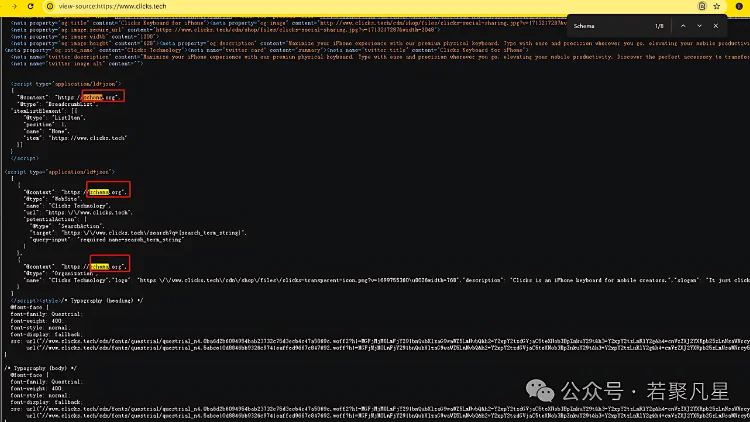The height and width of the screenshot is (422, 750).
Task: Open the og:image clicks-social-sharing.jpg link
Action: click(442, 22)
